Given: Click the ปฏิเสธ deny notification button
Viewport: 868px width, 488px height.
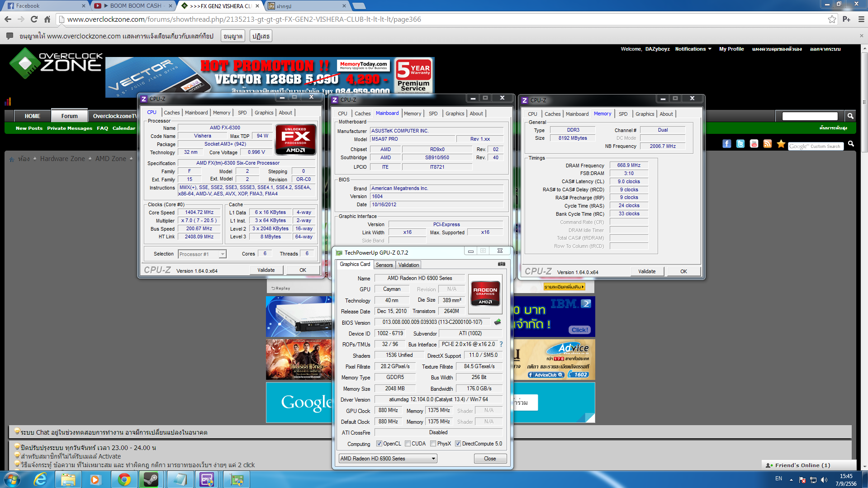Looking at the screenshot, I should (261, 36).
